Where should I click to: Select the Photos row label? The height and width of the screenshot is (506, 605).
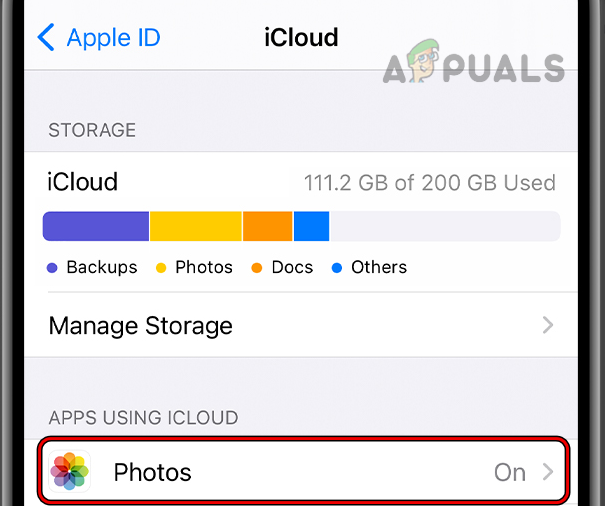point(152,472)
